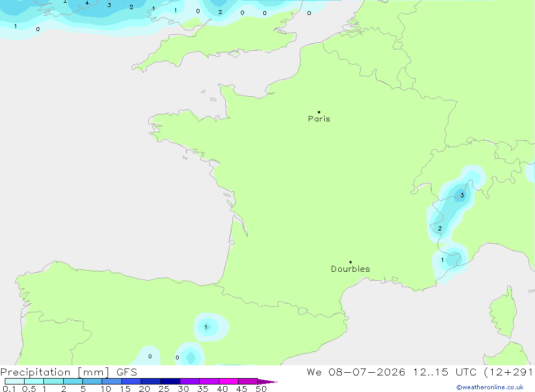Select the 30 mm purple legend swatch

[189, 381]
